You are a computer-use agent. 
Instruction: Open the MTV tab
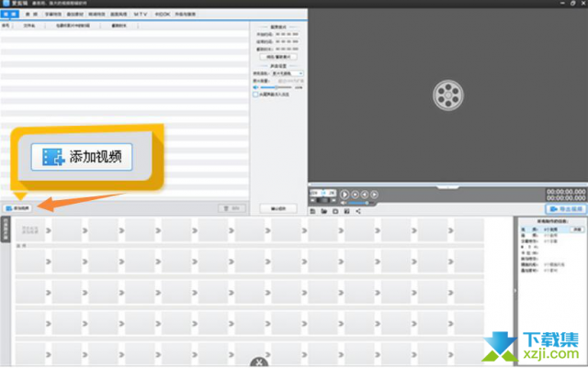click(141, 15)
